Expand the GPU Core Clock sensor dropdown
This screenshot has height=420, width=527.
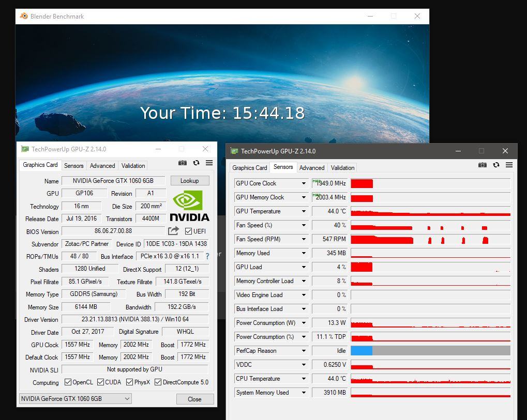[x=304, y=183]
